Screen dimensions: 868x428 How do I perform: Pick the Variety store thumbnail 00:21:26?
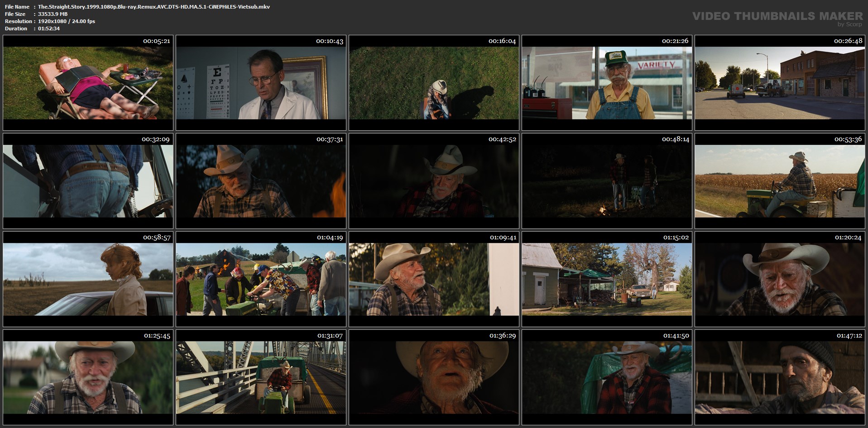(607, 83)
